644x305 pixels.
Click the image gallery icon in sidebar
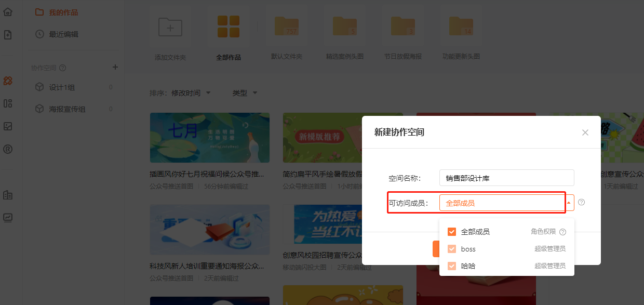point(8,126)
